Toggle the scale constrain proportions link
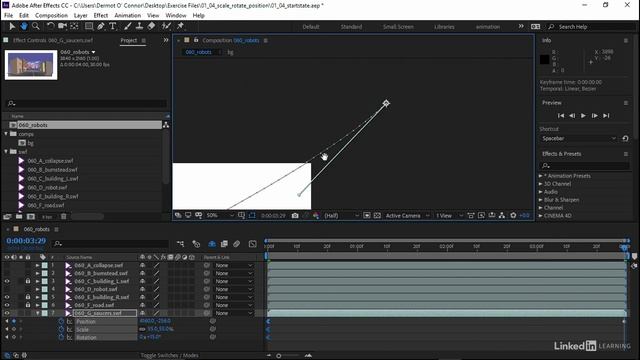This screenshot has width=640, height=360. pos(142,329)
